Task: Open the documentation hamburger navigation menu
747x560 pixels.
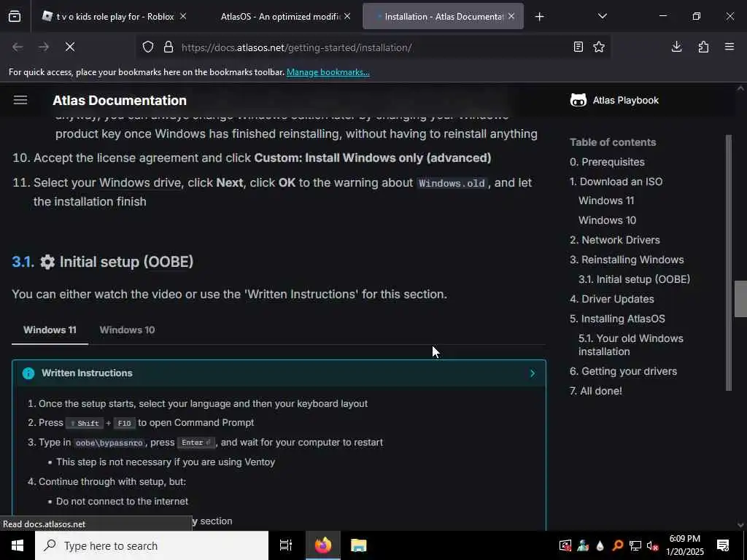Action: click(20, 100)
